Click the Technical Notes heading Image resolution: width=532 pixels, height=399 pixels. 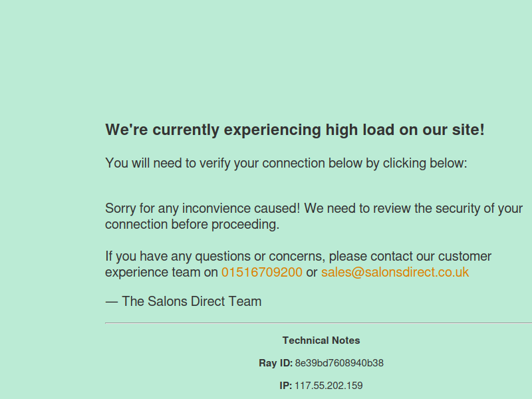[321, 340]
